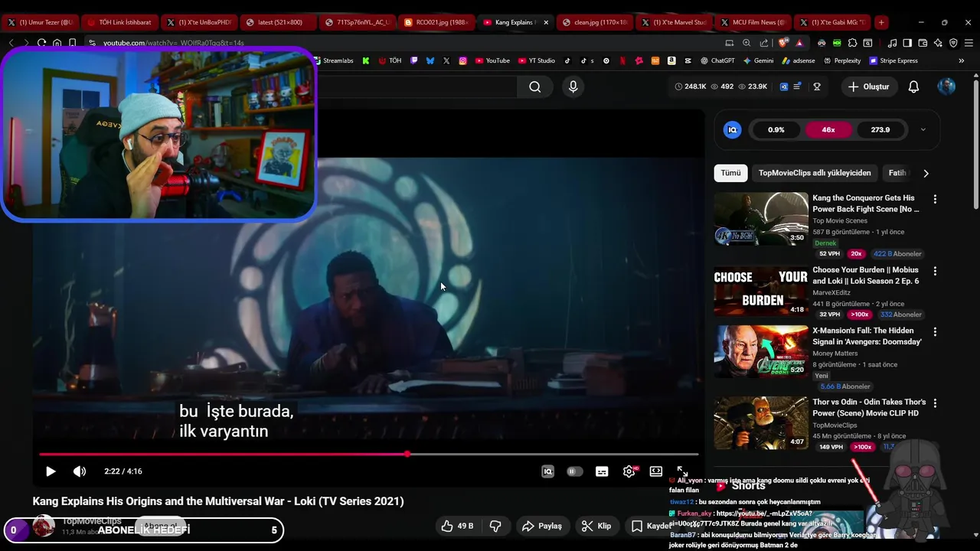The width and height of the screenshot is (980, 551).
Task: Click the address bar URL
Action: click(174, 43)
